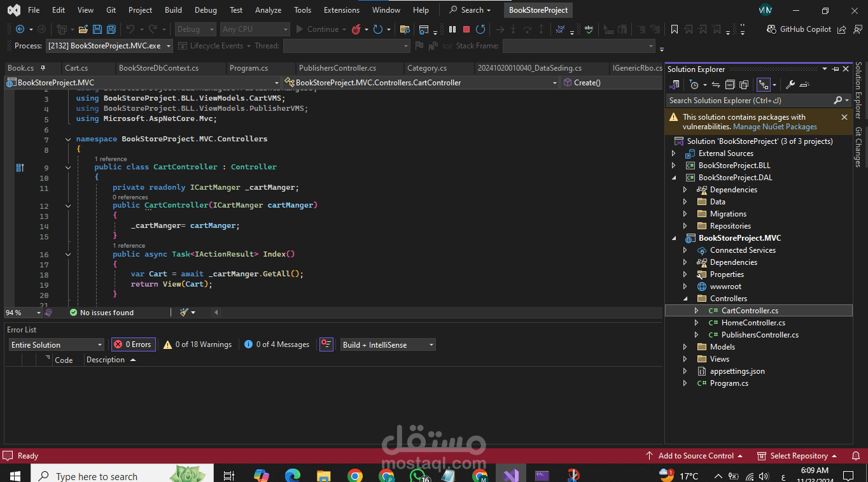Open the Git Changes side tab
This screenshot has height=482, width=868.
[x=859, y=147]
